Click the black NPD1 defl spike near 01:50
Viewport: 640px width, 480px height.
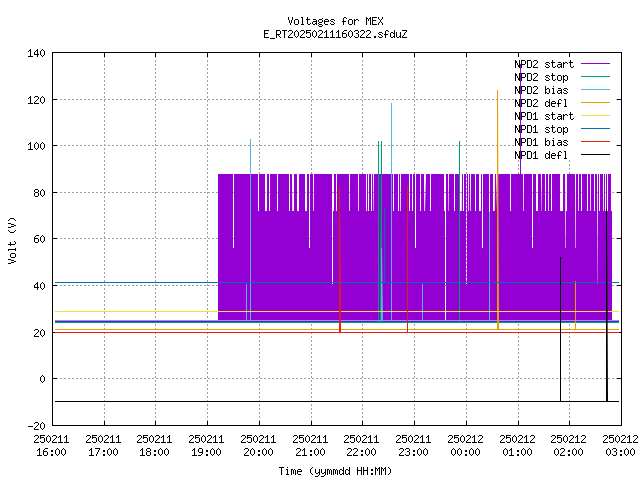(x=560, y=329)
